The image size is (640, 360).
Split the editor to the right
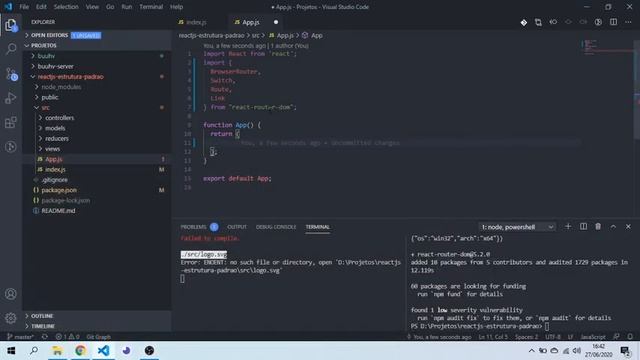613,22
